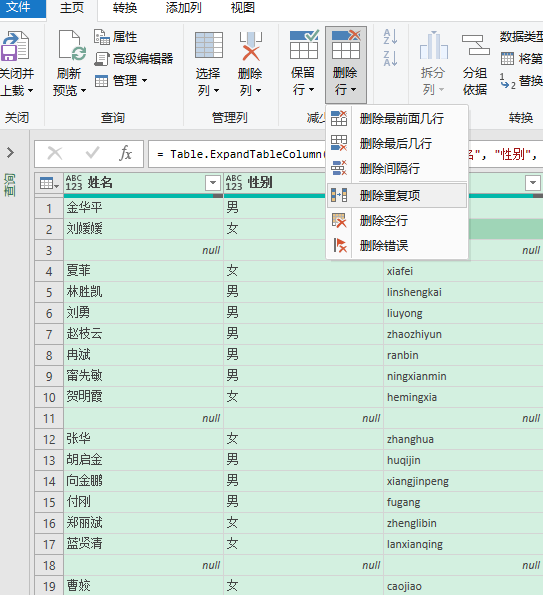The image size is (543, 595).
Task: Select the cell linshengkai
Action: click(463, 292)
